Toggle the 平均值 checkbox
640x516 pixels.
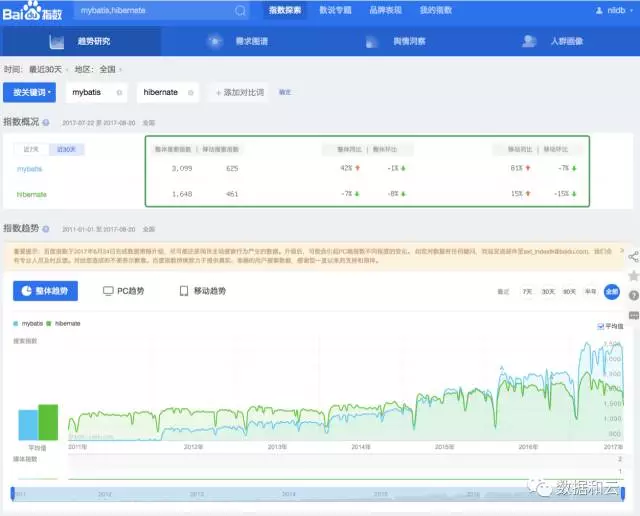coord(600,326)
